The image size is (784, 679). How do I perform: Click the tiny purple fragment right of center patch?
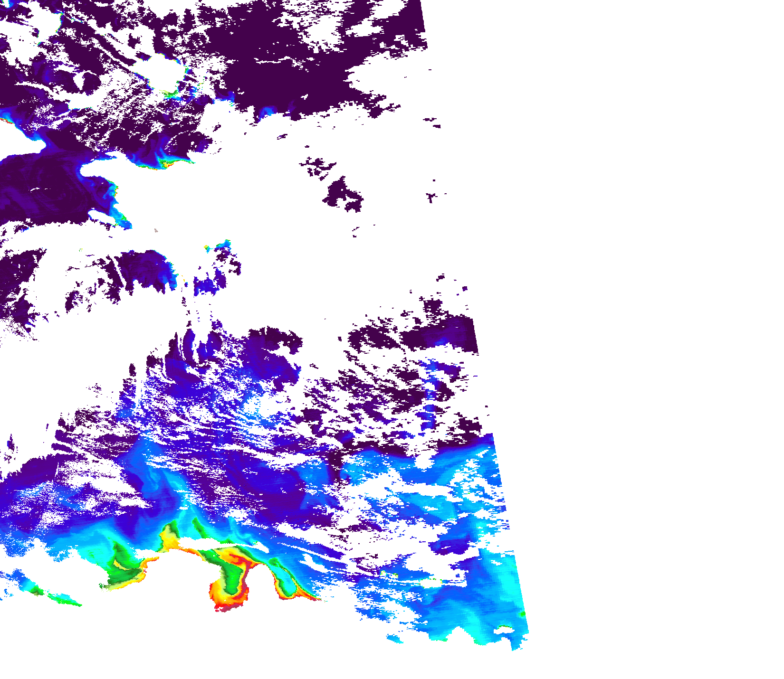(431, 197)
